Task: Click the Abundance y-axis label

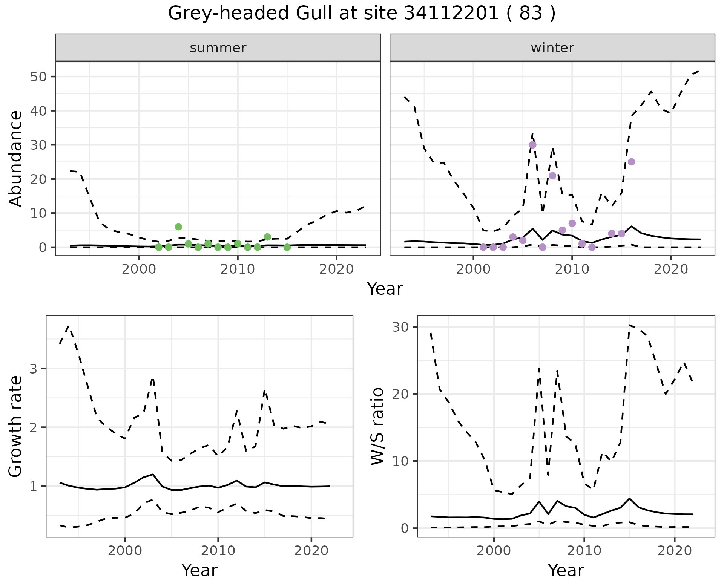Action: click(x=16, y=158)
